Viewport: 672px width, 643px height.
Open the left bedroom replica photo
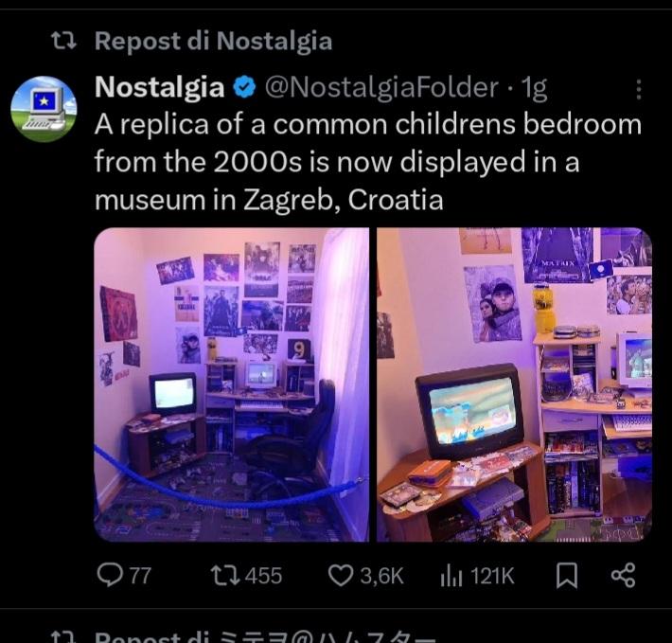[x=232, y=384]
